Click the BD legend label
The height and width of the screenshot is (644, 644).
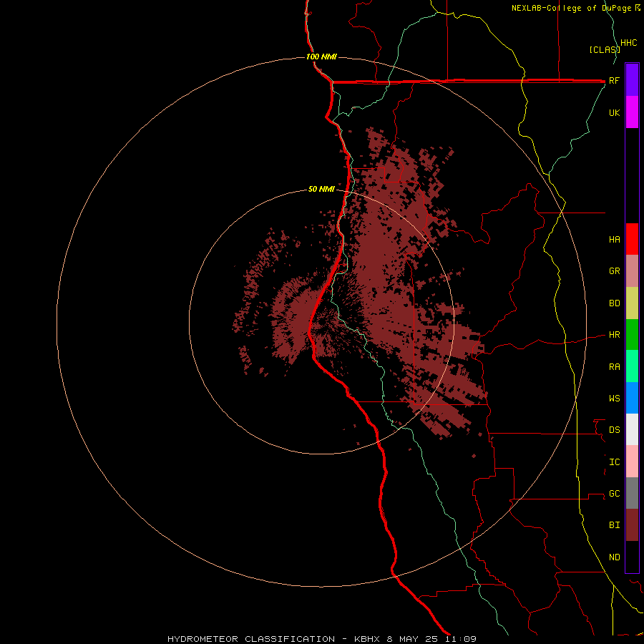coord(614,303)
